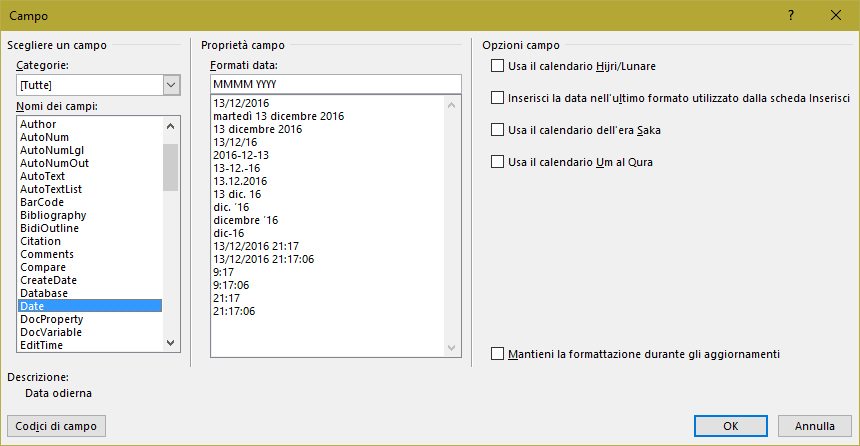Toggle Usa il calendario dell'era Saka

[x=498, y=130]
